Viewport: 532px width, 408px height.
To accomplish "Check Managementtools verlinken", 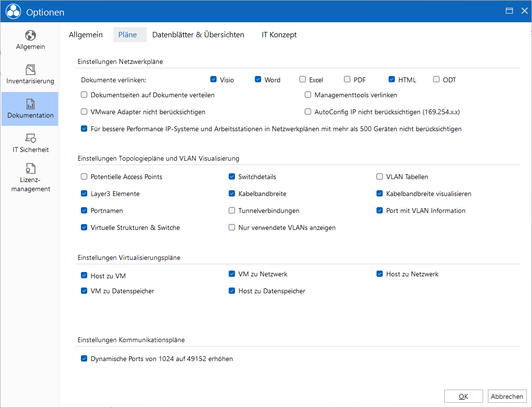I will [x=308, y=95].
